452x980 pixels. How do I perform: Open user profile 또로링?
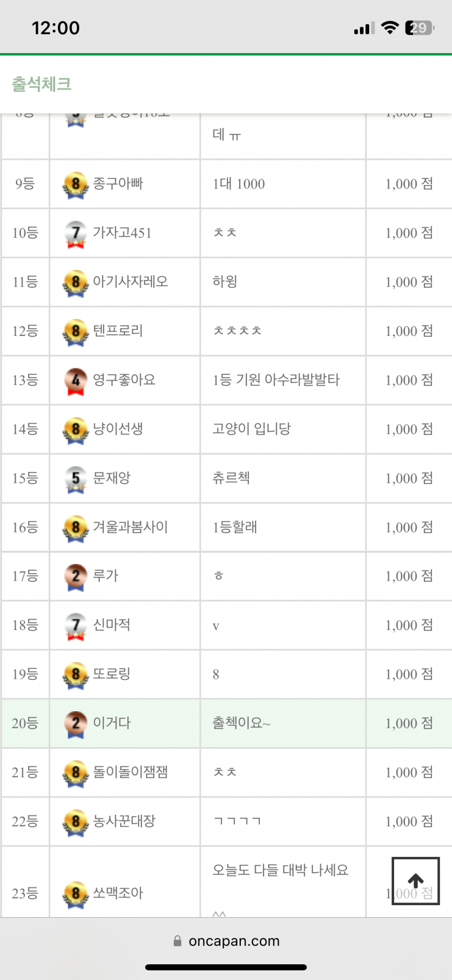tap(112, 674)
